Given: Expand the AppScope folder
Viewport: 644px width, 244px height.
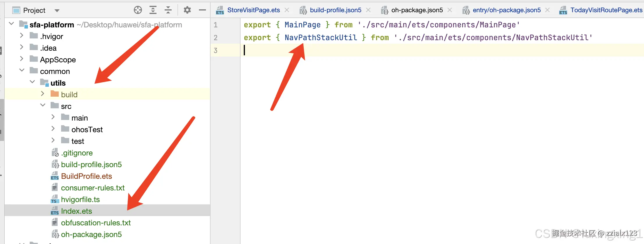Looking at the screenshot, I should point(22,59).
